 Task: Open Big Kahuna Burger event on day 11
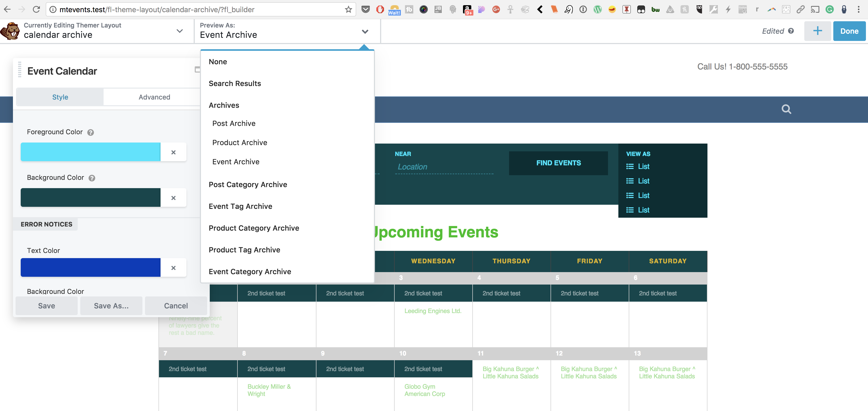(x=510, y=373)
